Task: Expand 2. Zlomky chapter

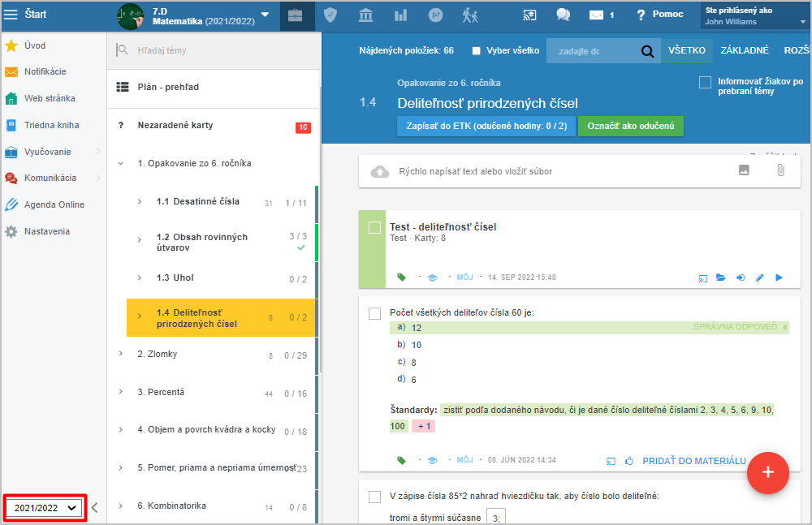Action: [121, 354]
